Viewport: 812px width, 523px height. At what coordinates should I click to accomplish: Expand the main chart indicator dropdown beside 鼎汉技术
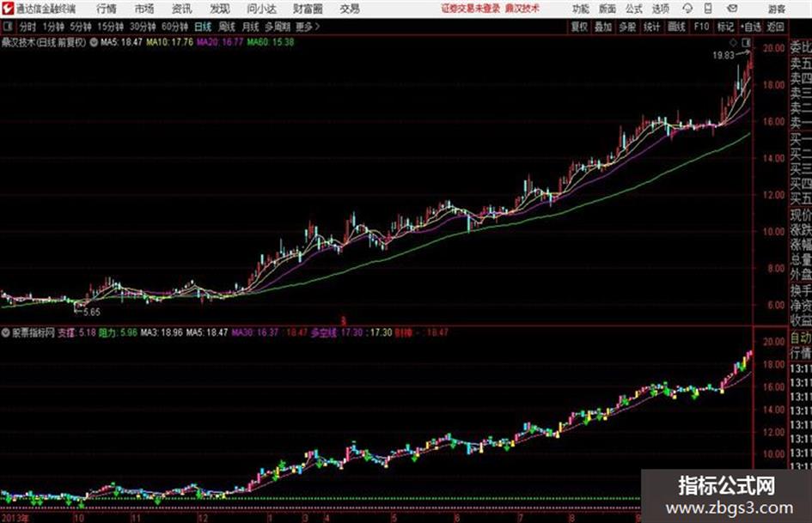[94, 42]
